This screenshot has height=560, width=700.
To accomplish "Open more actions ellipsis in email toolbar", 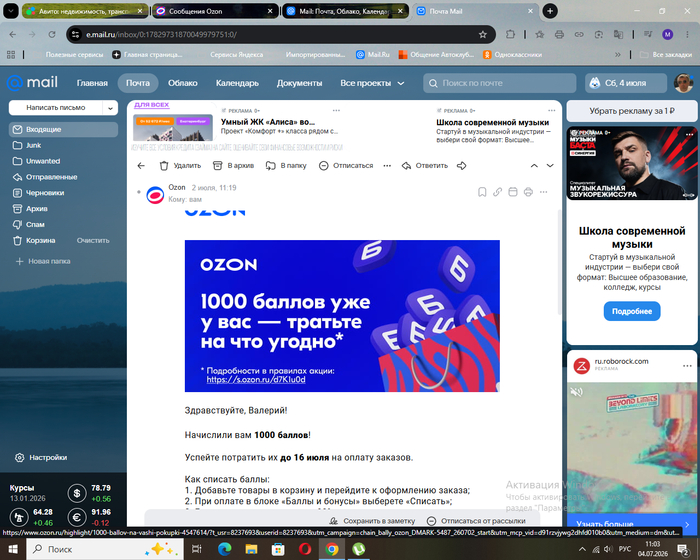I will (x=387, y=166).
